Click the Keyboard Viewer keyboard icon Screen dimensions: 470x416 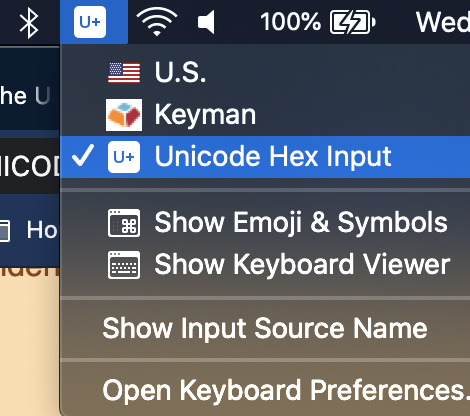pyautogui.click(x=124, y=265)
